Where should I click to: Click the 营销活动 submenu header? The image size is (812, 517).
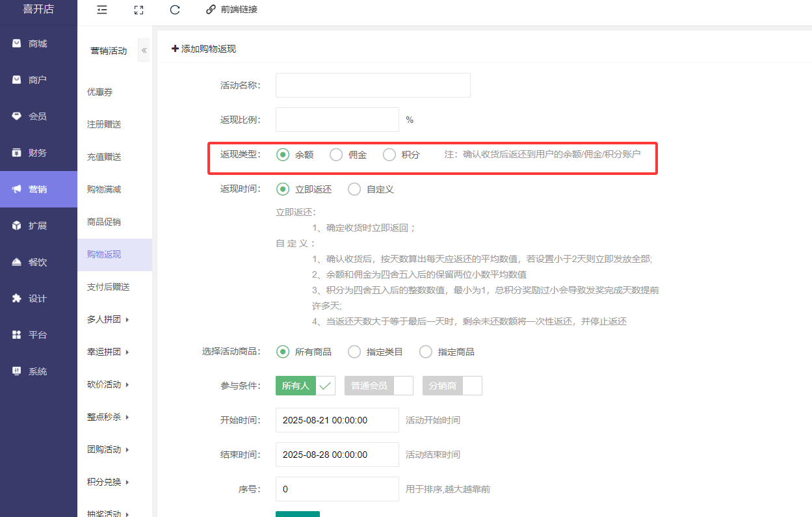pyautogui.click(x=109, y=51)
